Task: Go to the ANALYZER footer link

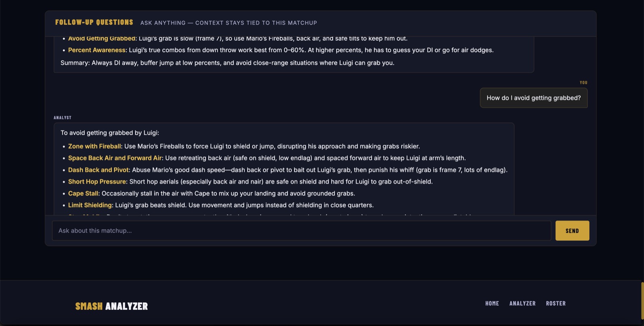Action: point(522,303)
